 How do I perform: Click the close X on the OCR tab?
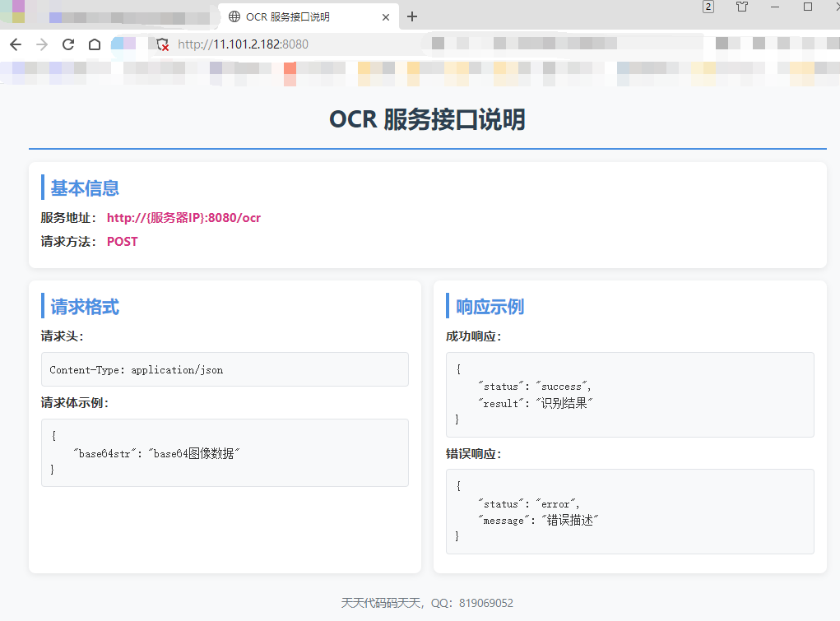[385, 16]
